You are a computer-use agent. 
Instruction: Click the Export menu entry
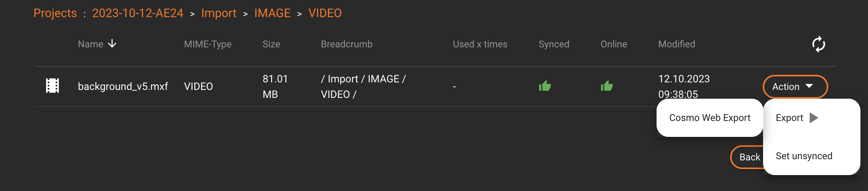[x=789, y=118]
